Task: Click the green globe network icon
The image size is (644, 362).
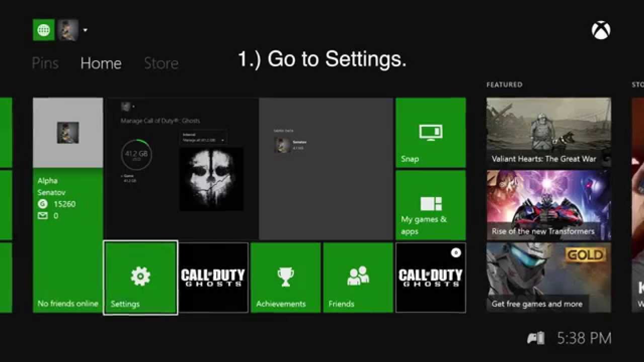Action: (x=44, y=30)
